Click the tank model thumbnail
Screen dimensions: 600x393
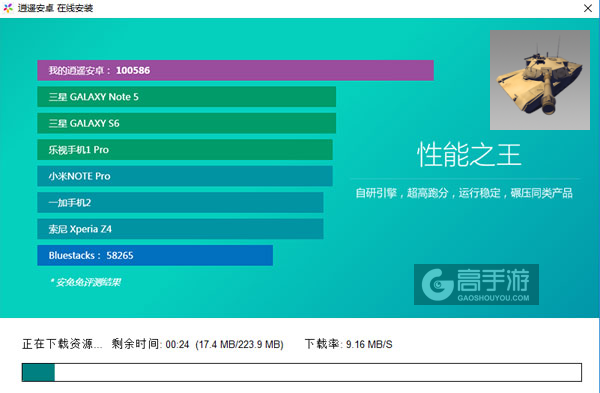pos(540,80)
